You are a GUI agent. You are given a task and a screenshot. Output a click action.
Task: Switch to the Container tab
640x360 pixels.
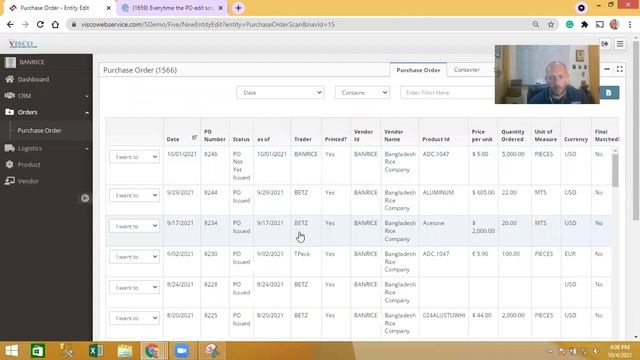point(467,70)
